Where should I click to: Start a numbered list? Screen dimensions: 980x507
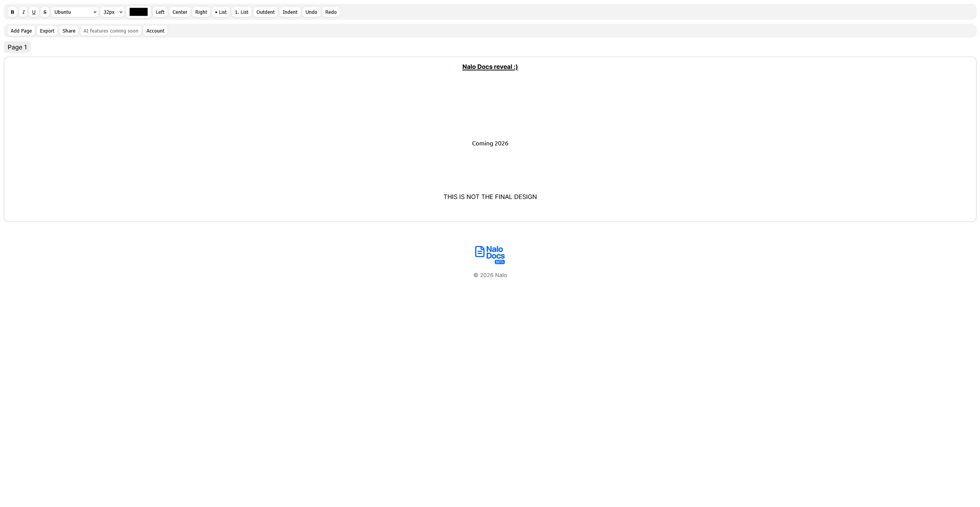coord(241,12)
